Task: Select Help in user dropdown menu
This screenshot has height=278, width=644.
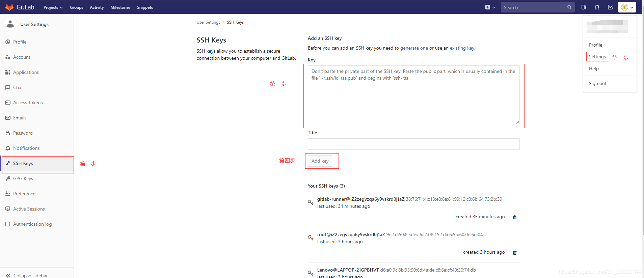Action: coord(594,68)
